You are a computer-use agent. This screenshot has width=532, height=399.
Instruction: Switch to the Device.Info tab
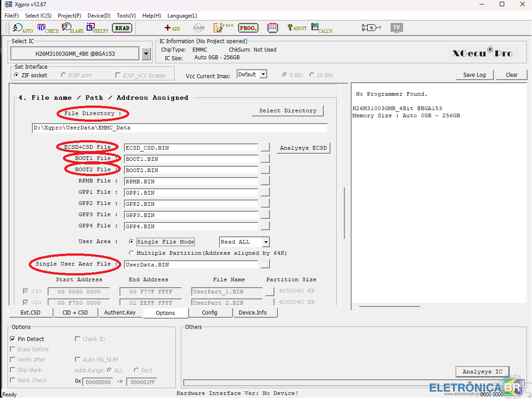click(x=252, y=313)
